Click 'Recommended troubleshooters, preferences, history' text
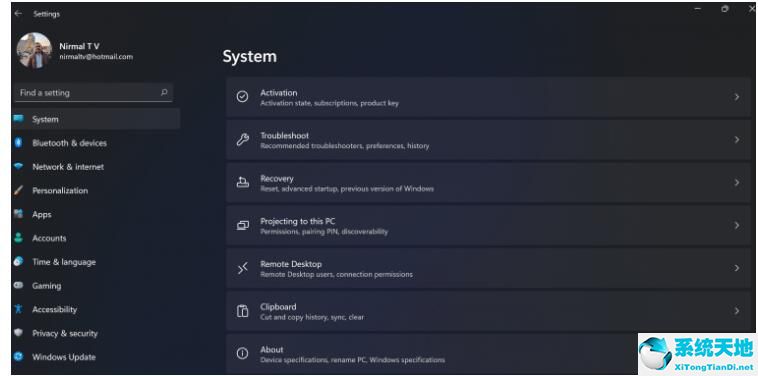Image resolution: width=758 pixels, height=376 pixels. point(344,146)
